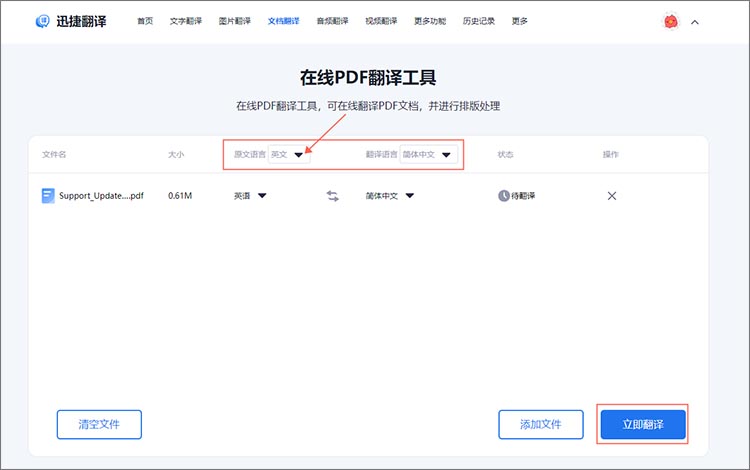The width and height of the screenshot is (750, 470).
Task: Open target language dropdown in the file row
Action: point(390,196)
